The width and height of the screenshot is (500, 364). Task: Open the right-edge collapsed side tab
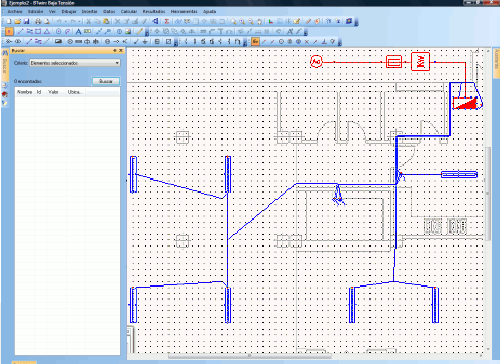point(496,63)
